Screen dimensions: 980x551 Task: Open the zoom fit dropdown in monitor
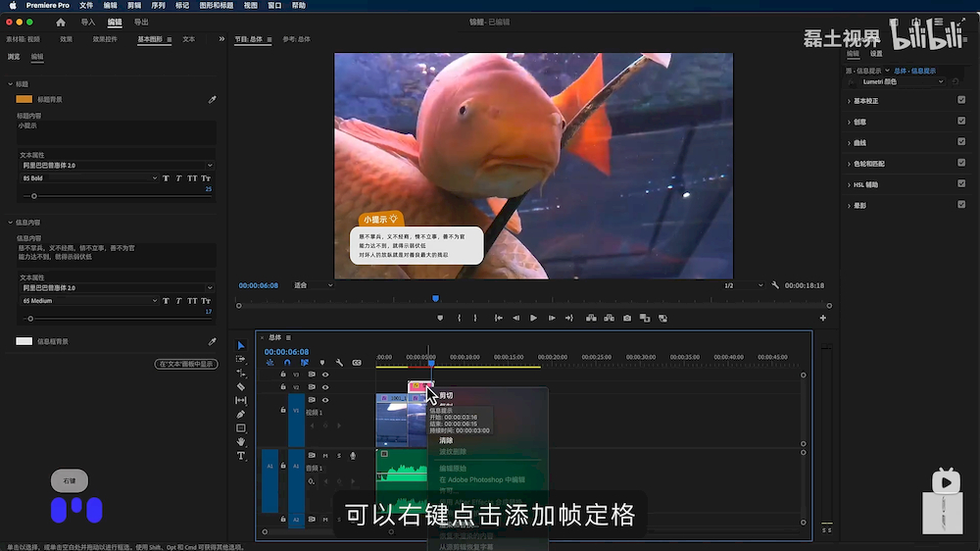click(313, 285)
